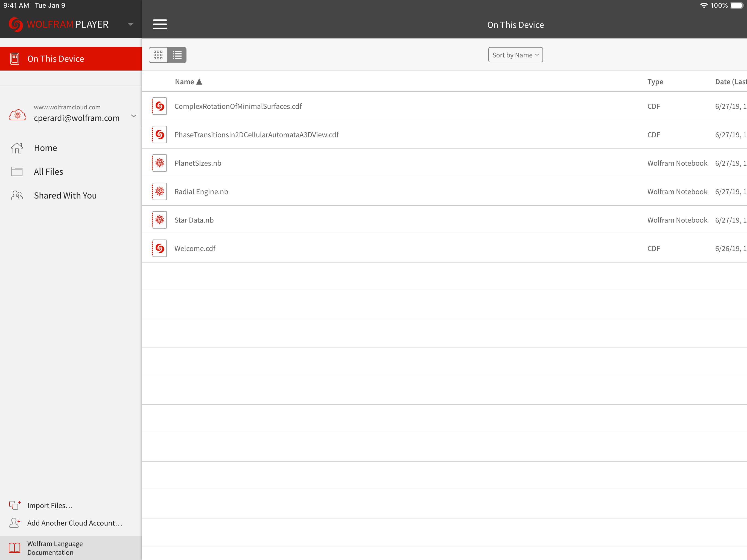Image resolution: width=747 pixels, height=560 pixels.
Task: Toggle Name column sort direction
Action: pyautogui.click(x=188, y=82)
